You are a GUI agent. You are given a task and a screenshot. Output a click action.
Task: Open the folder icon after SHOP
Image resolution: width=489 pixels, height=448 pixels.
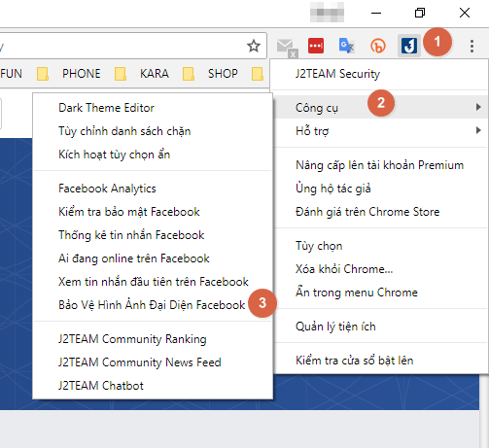point(258,74)
